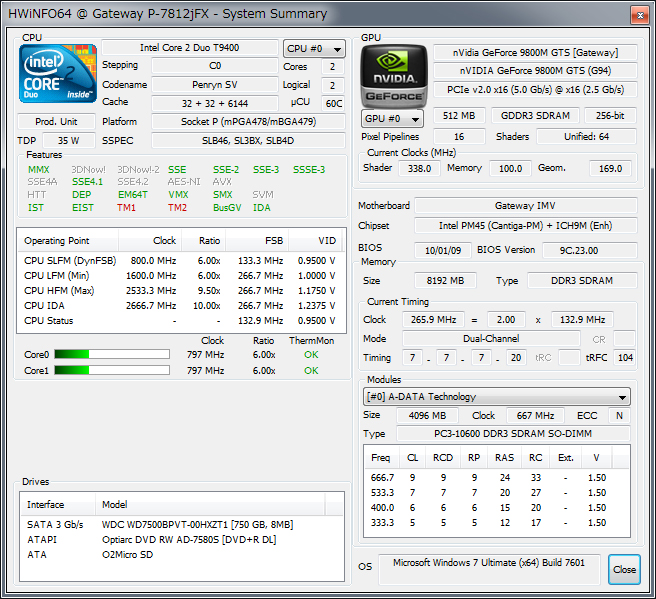Click the BIOS date 10/01/09 field
This screenshot has width=656, height=599.
tap(443, 250)
